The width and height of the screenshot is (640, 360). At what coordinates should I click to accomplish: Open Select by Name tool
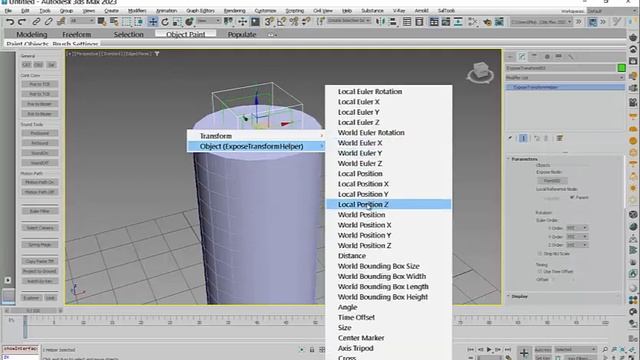tap(114, 22)
